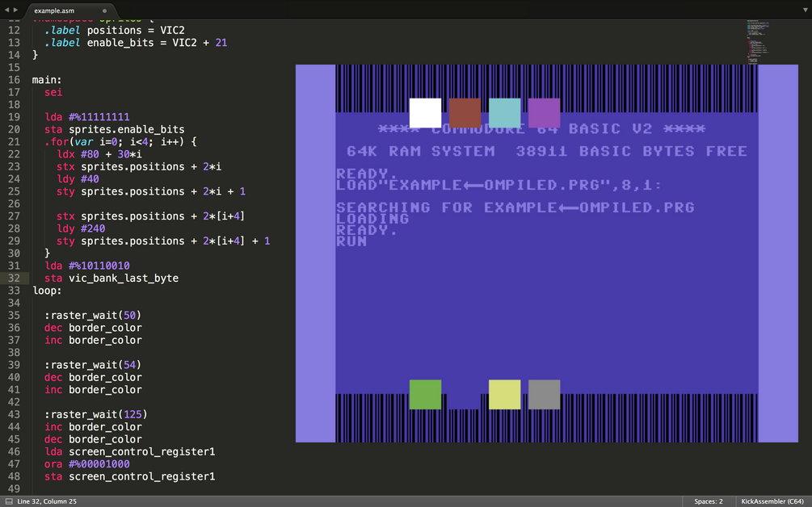Open Spaces: 2 indentation menu
This screenshot has height=507, width=812.
708,501
